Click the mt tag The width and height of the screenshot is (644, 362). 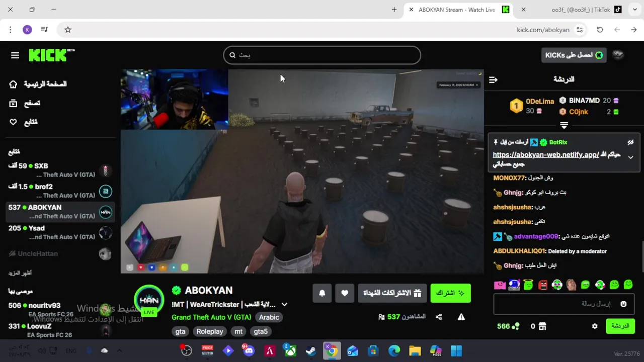[238, 331]
